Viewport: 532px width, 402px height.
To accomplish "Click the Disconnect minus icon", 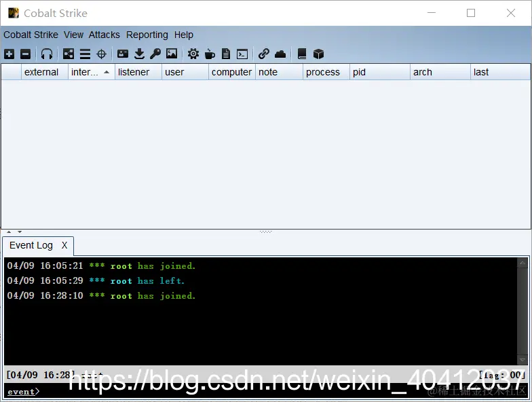I will (x=26, y=54).
